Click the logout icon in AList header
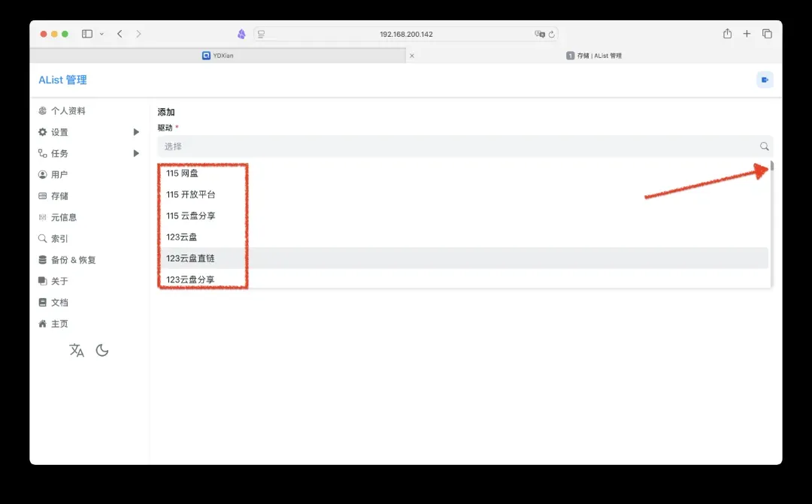Image resolution: width=812 pixels, height=504 pixels. [x=765, y=80]
